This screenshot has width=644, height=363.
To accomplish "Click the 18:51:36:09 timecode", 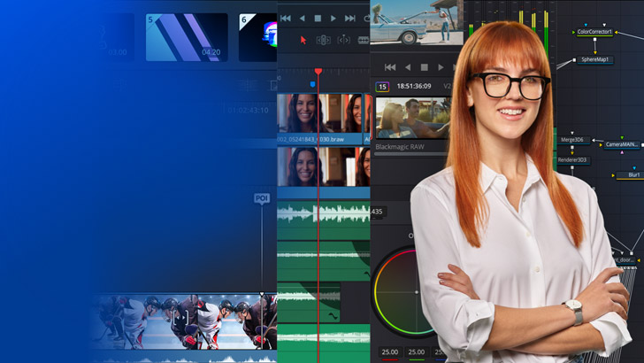I will click(414, 86).
